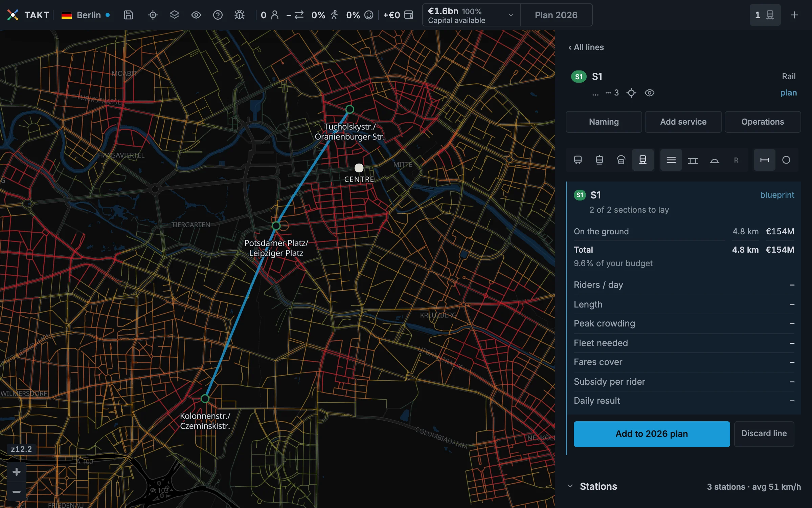Select the loop circle line shape icon
The height and width of the screenshot is (508, 812).
pyautogui.click(x=786, y=160)
